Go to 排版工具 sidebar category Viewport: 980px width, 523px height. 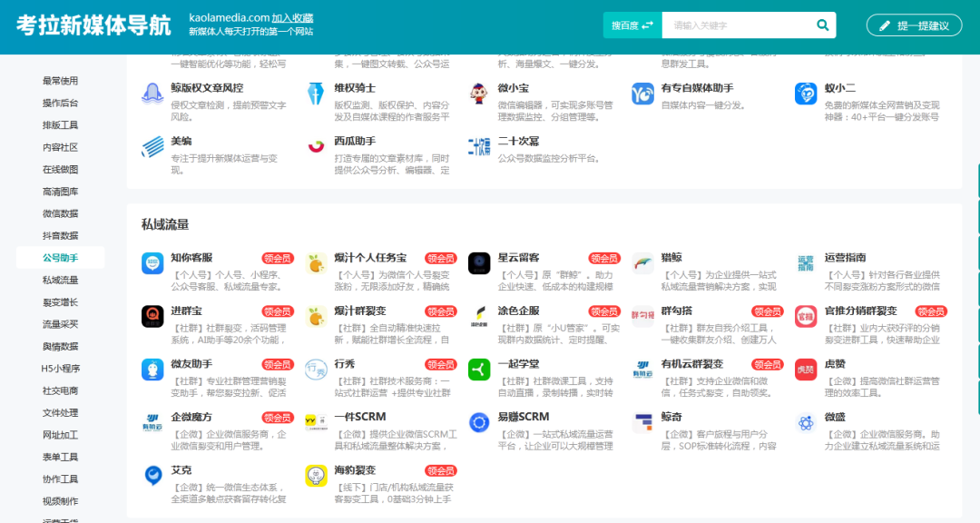[61, 125]
